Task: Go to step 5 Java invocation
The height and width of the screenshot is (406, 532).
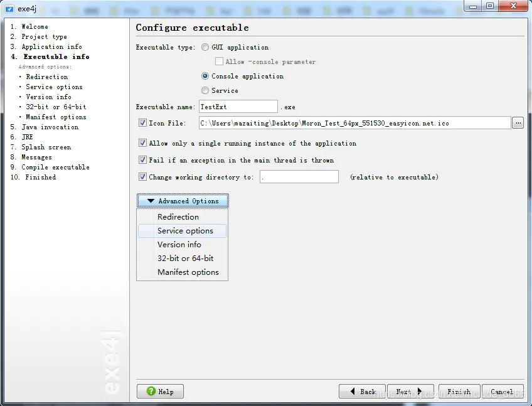Action: click(x=45, y=127)
